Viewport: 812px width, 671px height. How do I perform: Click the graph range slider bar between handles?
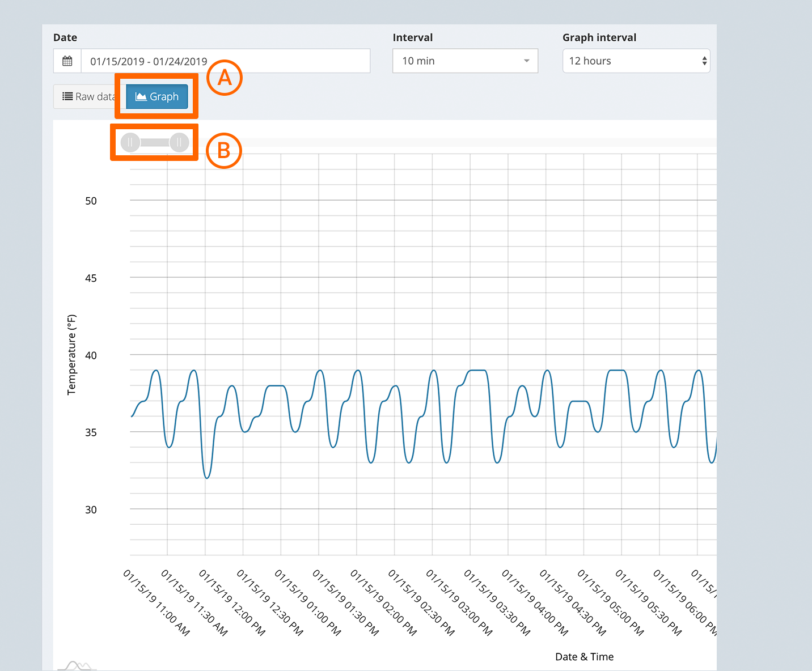tap(155, 142)
